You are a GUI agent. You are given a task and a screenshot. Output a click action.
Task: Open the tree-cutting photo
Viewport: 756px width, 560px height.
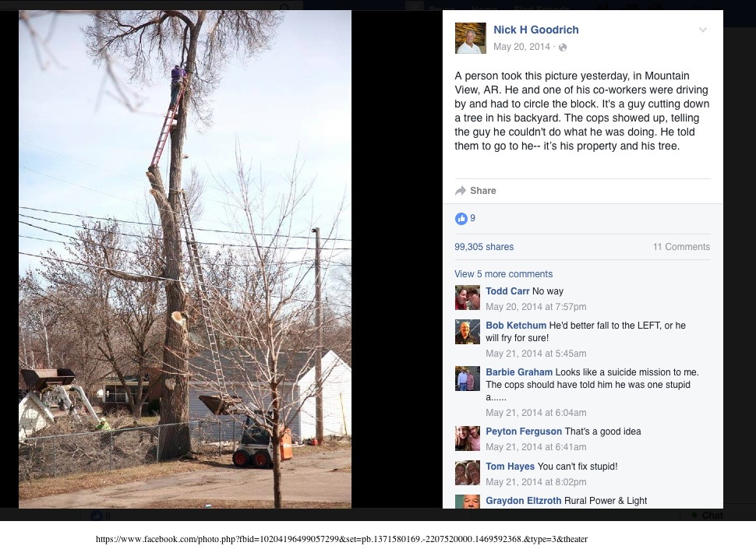(x=185, y=259)
